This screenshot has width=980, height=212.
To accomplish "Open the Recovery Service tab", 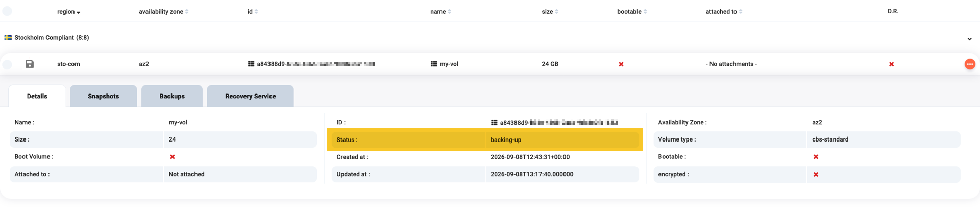I will [x=250, y=96].
